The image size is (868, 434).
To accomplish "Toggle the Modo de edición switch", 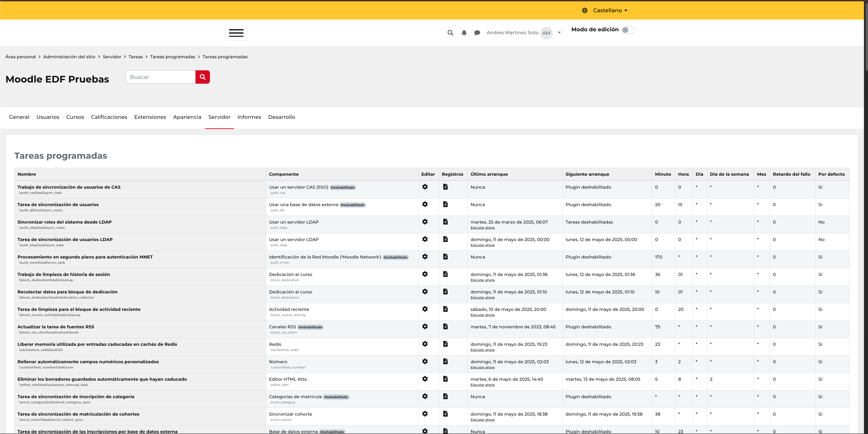I will point(628,30).
